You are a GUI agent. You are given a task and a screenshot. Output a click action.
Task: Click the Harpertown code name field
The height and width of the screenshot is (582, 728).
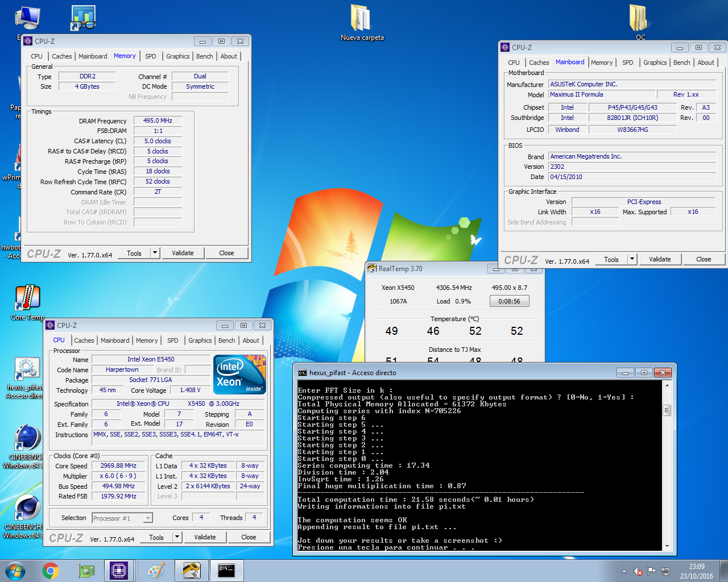[x=122, y=369]
